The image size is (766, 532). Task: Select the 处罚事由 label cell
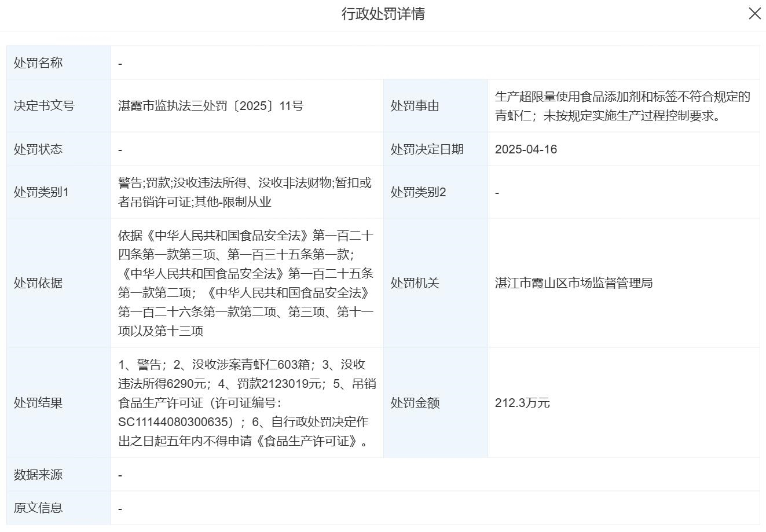point(435,106)
